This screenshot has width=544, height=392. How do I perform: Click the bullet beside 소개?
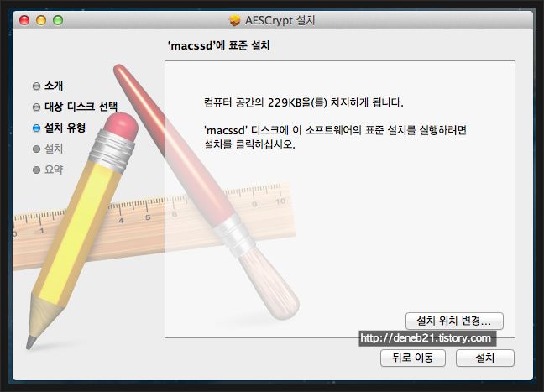pos(36,86)
